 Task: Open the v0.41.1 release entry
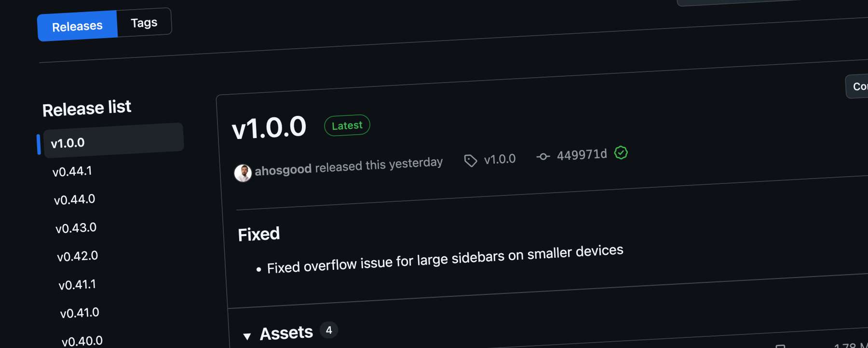coord(77,285)
